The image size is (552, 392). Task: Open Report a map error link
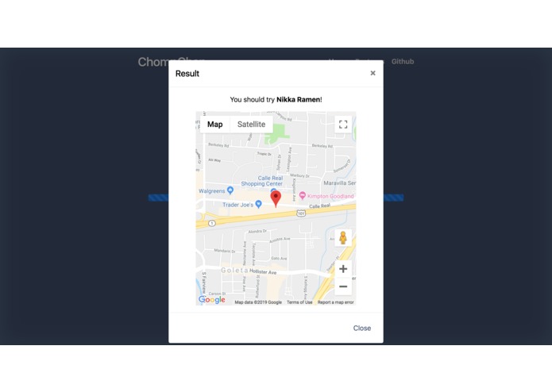pyautogui.click(x=335, y=302)
